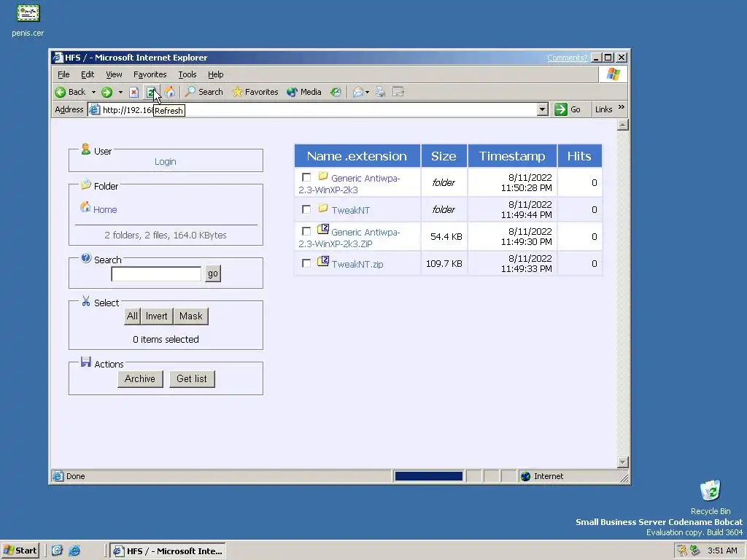The image size is (747, 560).
Task: Click the Refresh page icon
Action: click(151, 92)
